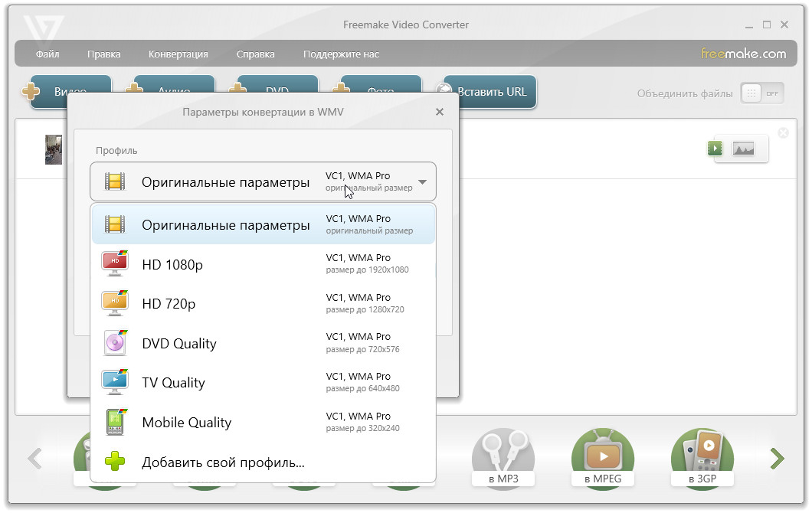Open the Файл menu
This screenshot has width=812, height=513.
[x=47, y=54]
